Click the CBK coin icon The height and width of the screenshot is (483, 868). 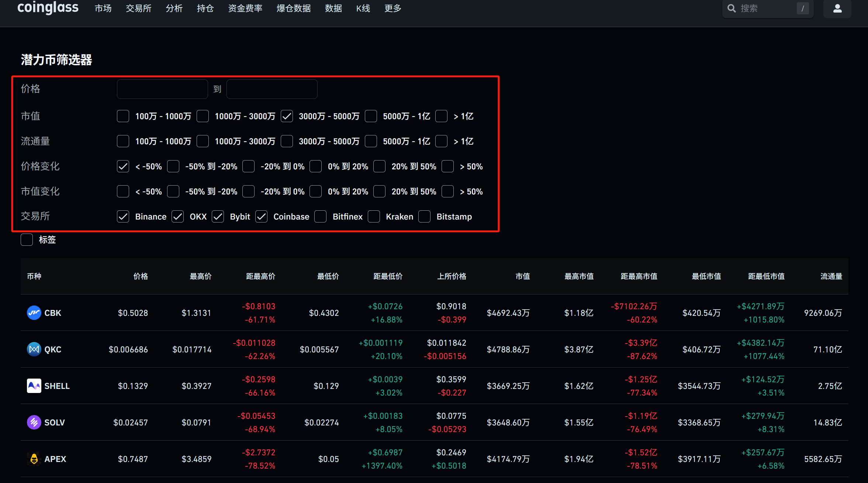[34, 313]
